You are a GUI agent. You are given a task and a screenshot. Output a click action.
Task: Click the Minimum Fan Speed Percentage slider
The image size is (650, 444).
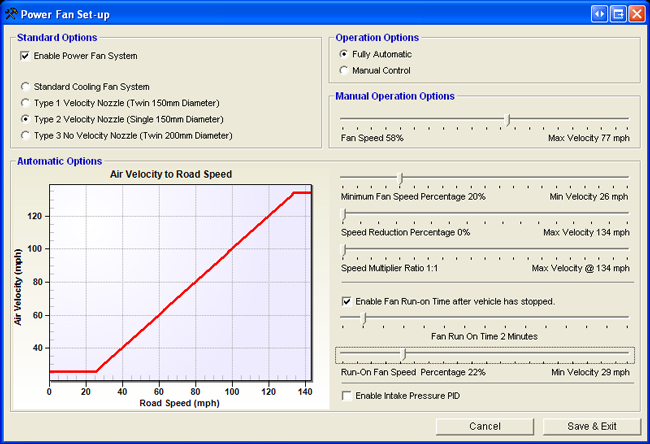coord(400,180)
